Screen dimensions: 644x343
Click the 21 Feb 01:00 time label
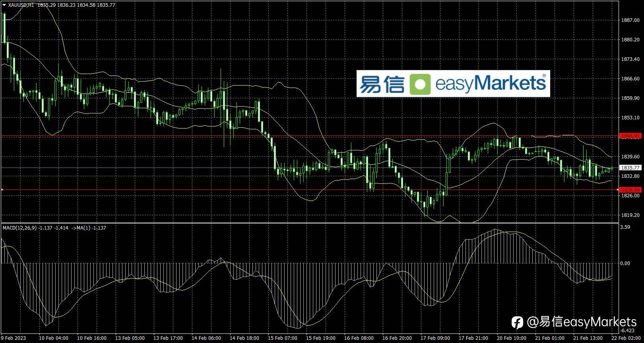pyautogui.click(x=550, y=338)
